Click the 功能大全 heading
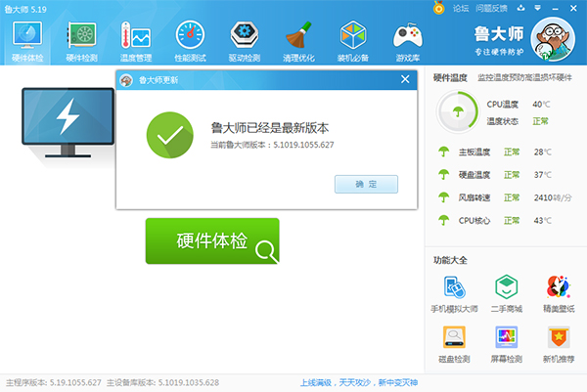587x392 pixels. point(450,260)
